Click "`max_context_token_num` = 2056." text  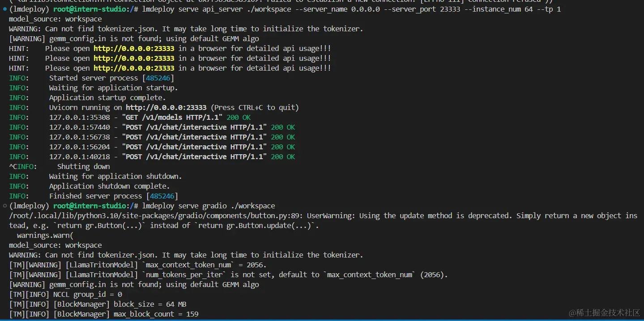pyautogui.click(x=205, y=265)
